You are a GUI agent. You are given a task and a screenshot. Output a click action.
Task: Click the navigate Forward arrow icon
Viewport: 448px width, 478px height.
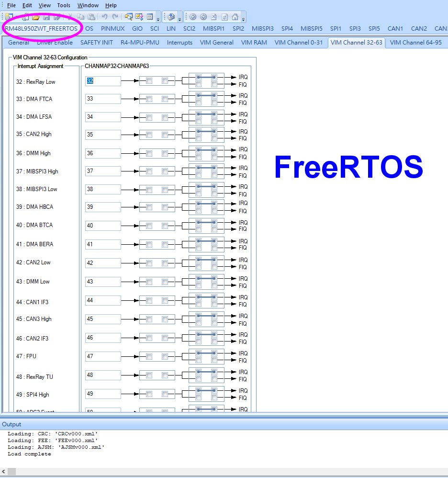[x=203, y=17]
